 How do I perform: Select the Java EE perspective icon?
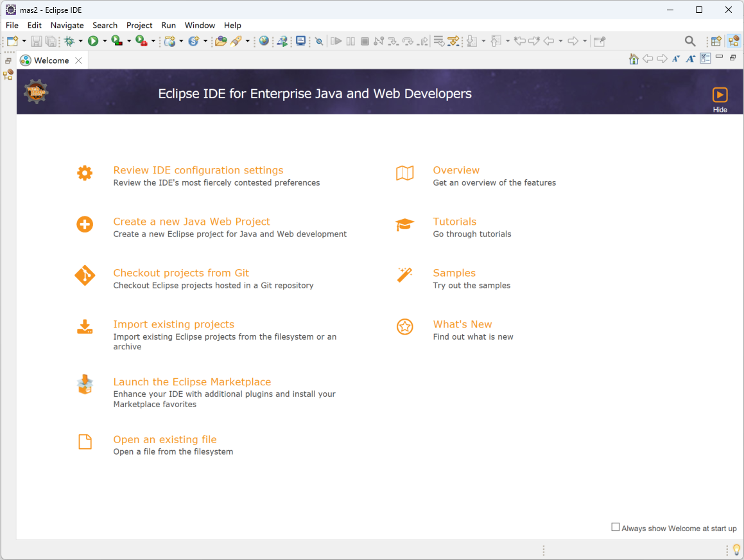click(x=734, y=41)
